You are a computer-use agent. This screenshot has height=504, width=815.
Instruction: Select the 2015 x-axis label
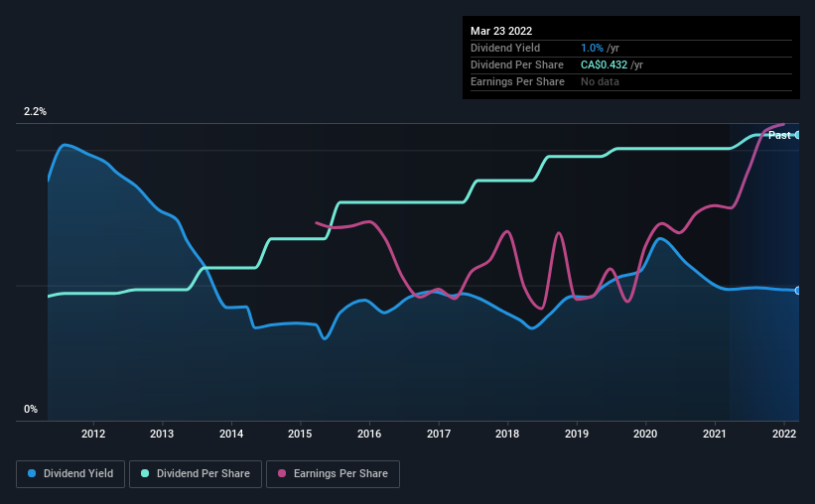tap(300, 434)
